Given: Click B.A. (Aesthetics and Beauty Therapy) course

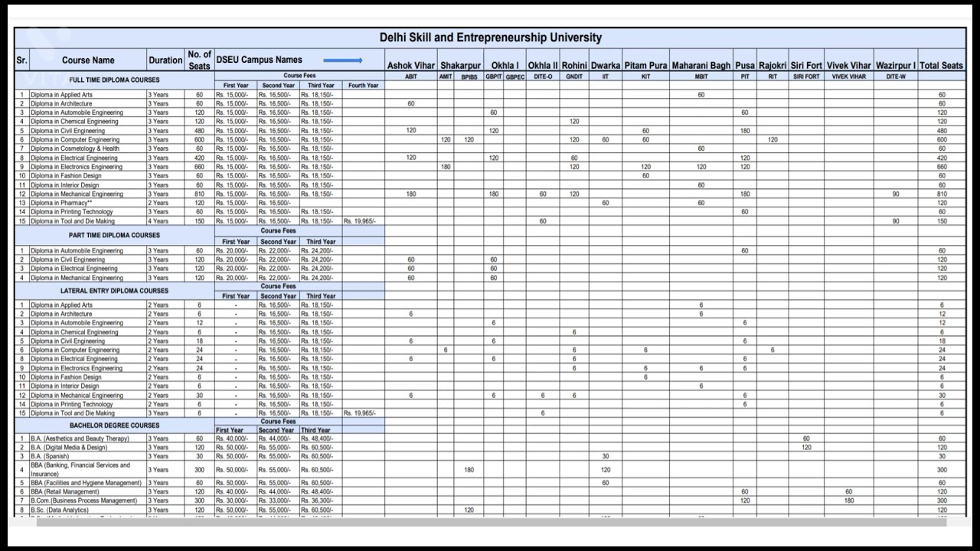Looking at the screenshot, I should tap(80, 439).
